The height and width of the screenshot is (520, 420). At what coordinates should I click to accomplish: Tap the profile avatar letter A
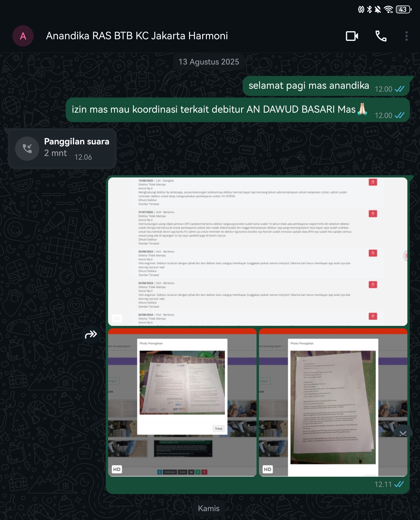[23, 36]
